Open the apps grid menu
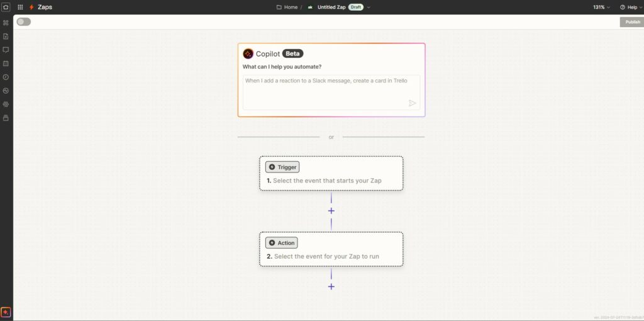This screenshot has height=321, width=644. click(20, 7)
